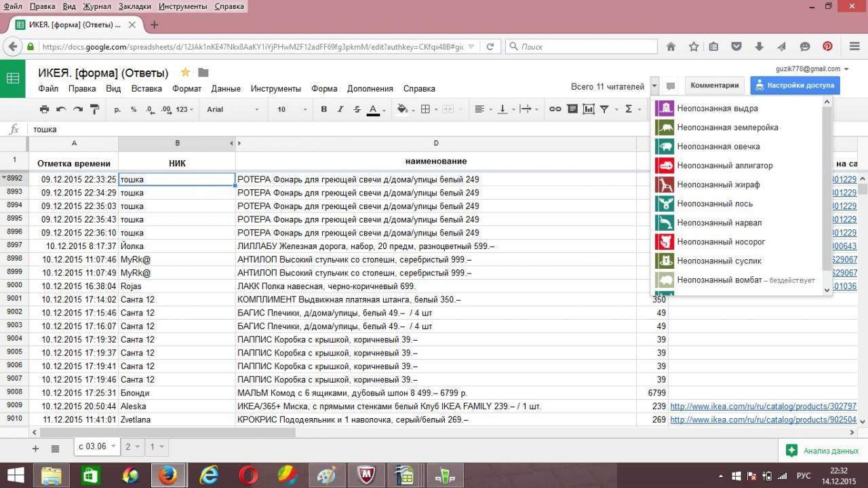The image size is (868, 488).
Task: Open Анализ данных explore button
Action: coord(823,450)
